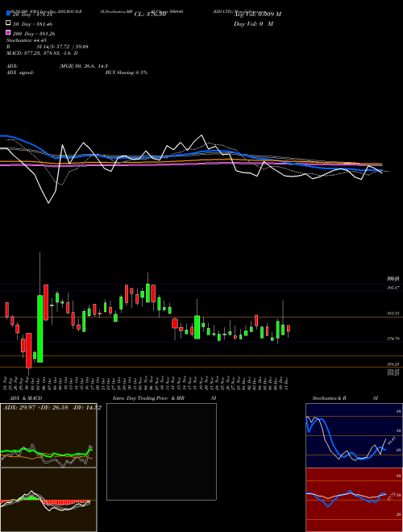Click the empty Intra Day Trading Price chart box
This screenshot has width=403, height=532.
coord(161,451)
